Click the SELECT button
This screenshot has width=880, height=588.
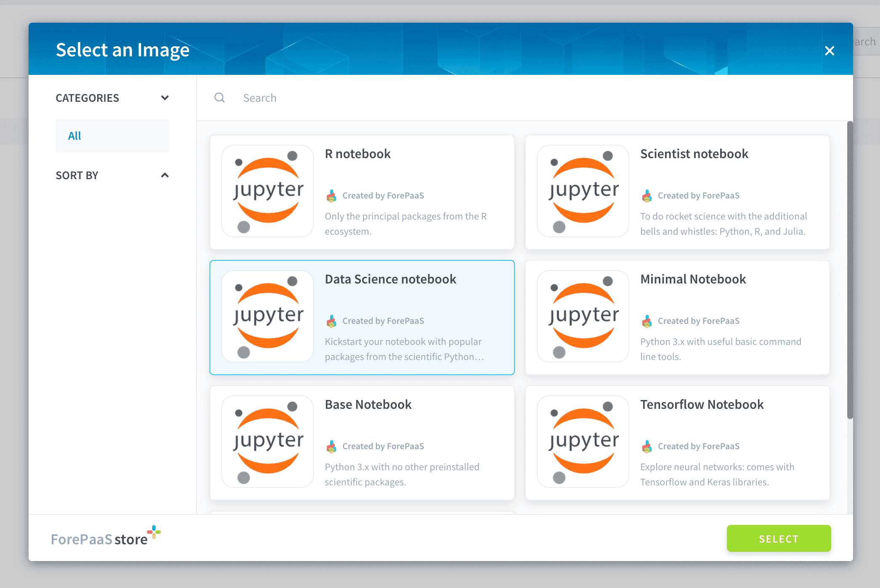pyautogui.click(x=779, y=539)
